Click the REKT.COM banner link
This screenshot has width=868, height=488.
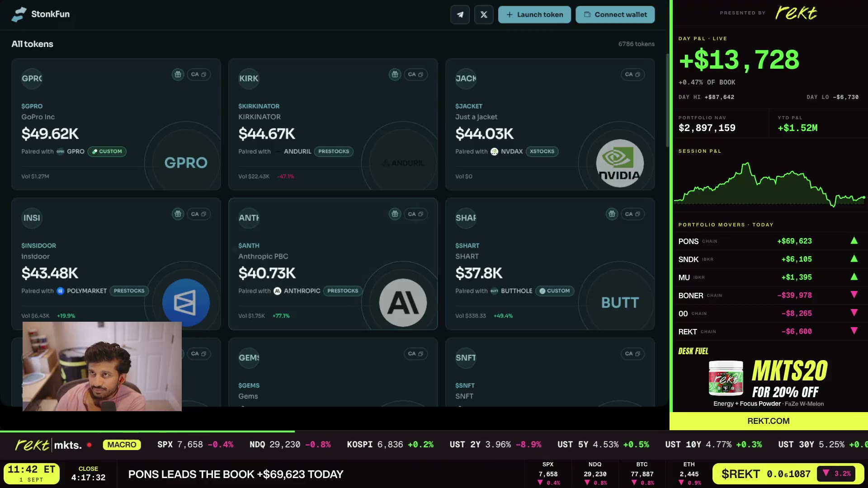click(768, 421)
